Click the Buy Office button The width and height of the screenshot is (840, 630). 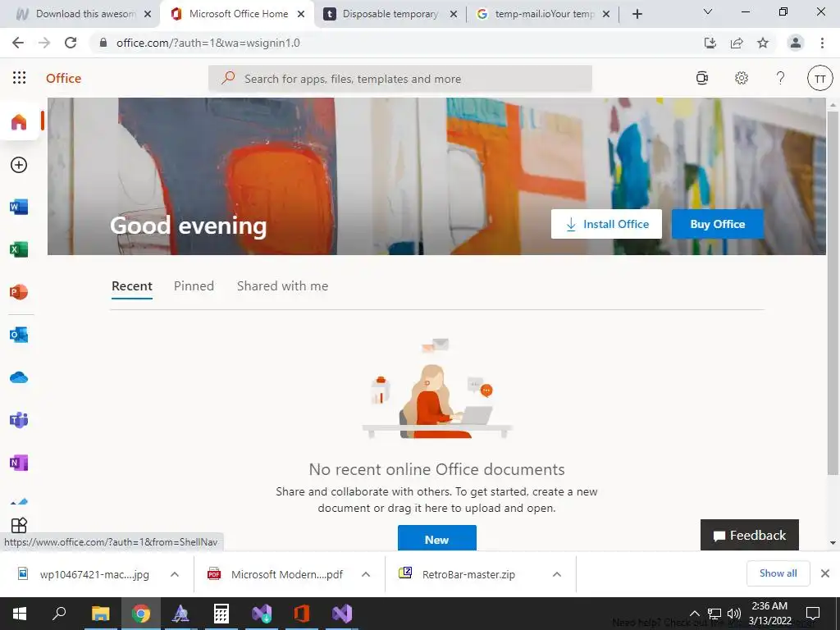tap(718, 224)
